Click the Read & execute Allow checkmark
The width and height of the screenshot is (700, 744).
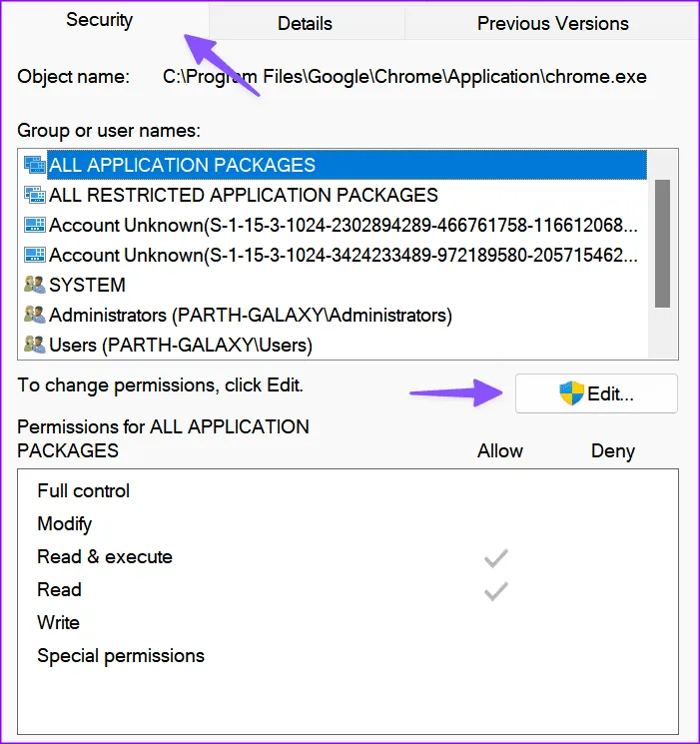coord(496,557)
